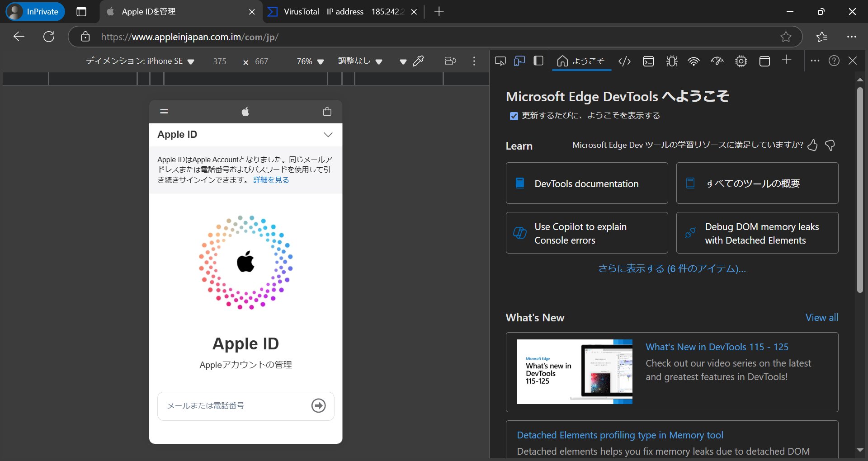Switch to the VirusTotal IP address tab
Image resolution: width=868 pixels, height=461 pixels.
344,12
